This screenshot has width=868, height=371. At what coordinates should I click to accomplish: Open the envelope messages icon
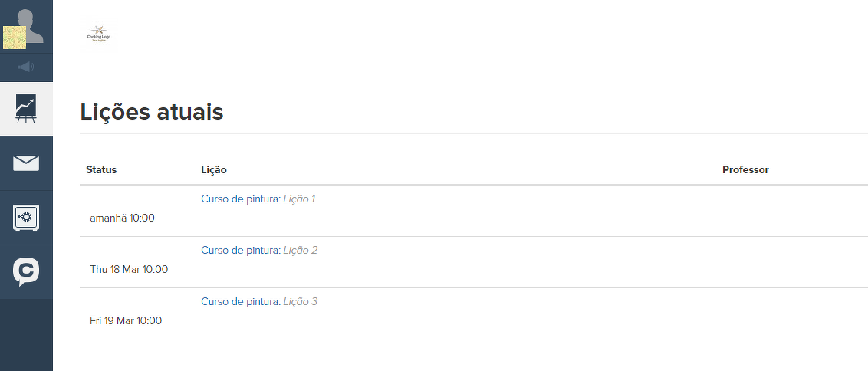pos(26,163)
